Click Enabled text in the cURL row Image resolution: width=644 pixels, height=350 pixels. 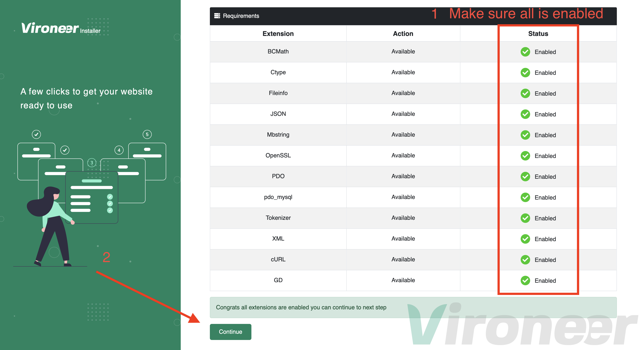pyautogui.click(x=545, y=260)
